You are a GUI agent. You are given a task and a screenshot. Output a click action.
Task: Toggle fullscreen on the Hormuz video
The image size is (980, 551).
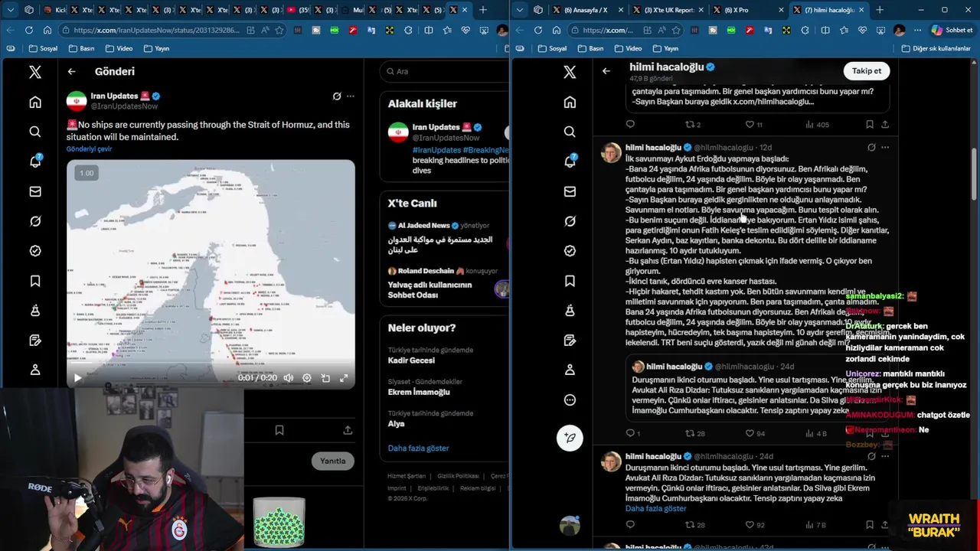coord(344,378)
